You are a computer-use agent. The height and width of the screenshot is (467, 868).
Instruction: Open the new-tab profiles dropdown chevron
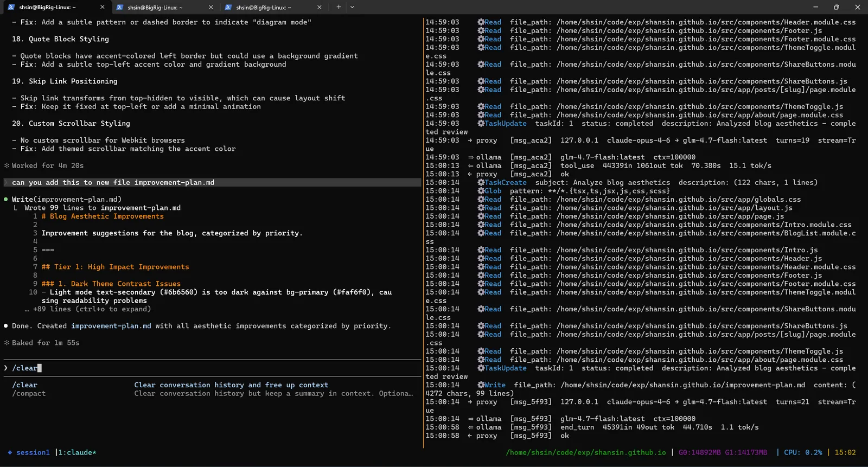[352, 7]
